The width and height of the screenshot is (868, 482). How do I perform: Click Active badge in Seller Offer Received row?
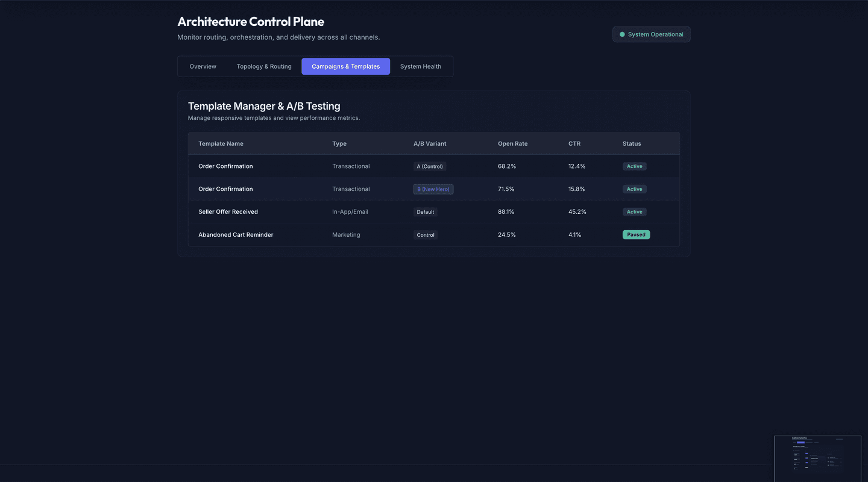(634, 212)
